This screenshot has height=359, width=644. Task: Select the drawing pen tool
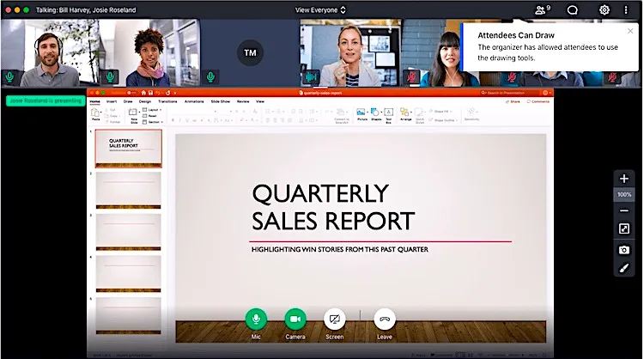624,268
